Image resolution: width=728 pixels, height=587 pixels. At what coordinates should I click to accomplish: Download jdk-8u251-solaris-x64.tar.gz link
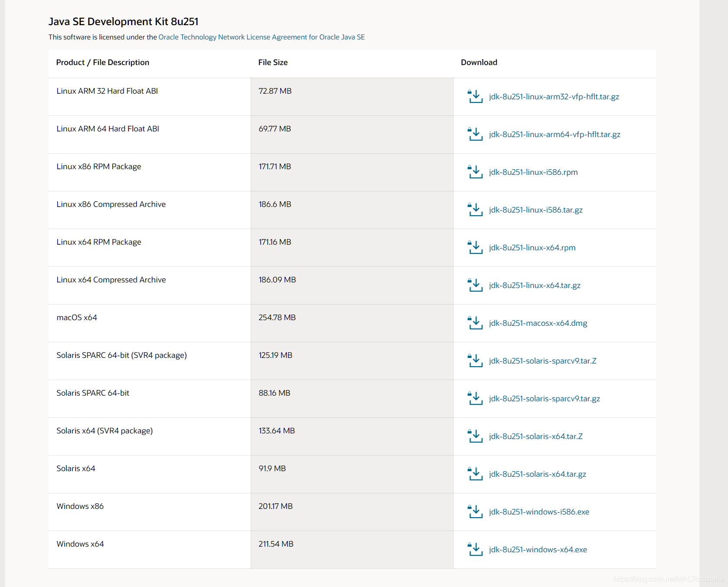(x=538, y=474)
